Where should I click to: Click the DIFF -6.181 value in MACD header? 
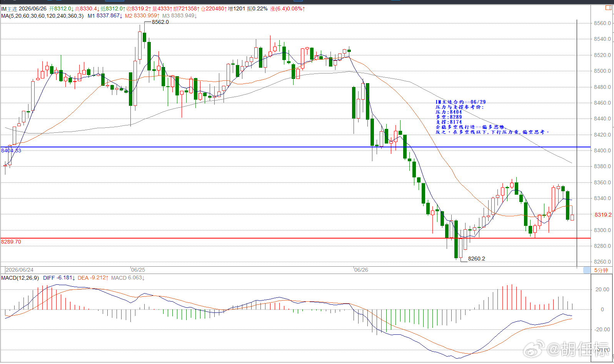(59, 278)
